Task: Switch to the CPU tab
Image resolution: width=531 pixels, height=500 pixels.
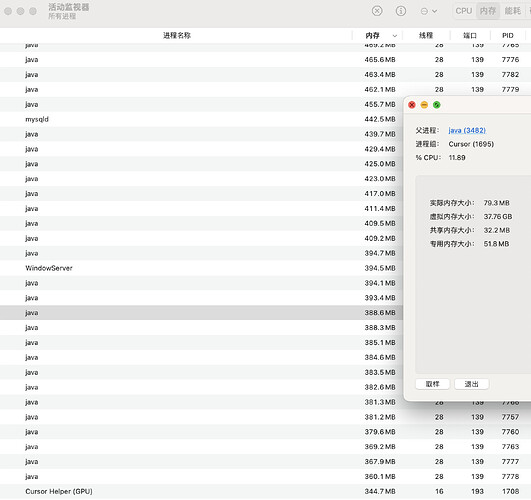Action: coord(464,11)
